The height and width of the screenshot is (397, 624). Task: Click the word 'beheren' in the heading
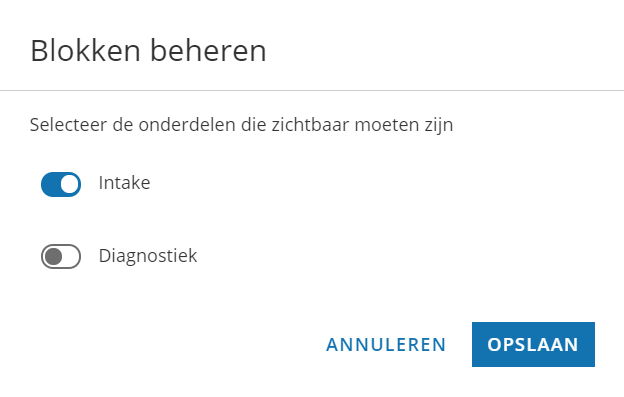click(208, 51)
